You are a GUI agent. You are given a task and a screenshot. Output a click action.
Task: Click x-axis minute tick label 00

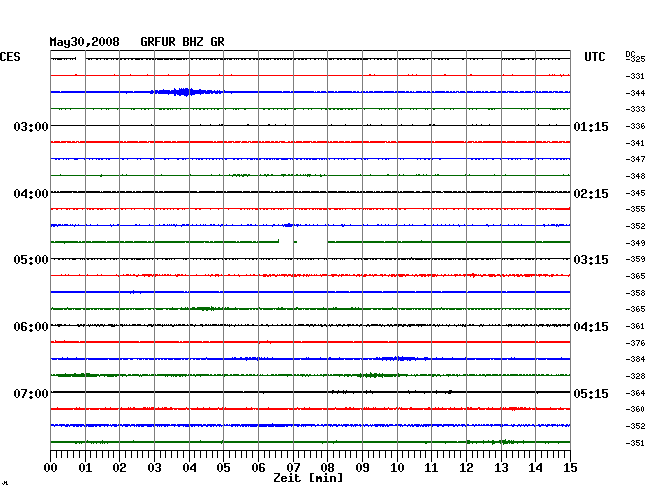pos(51,468)
